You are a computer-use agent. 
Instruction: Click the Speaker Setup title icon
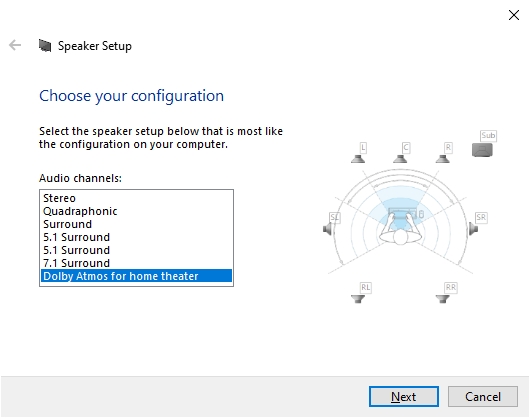[45, 46]
